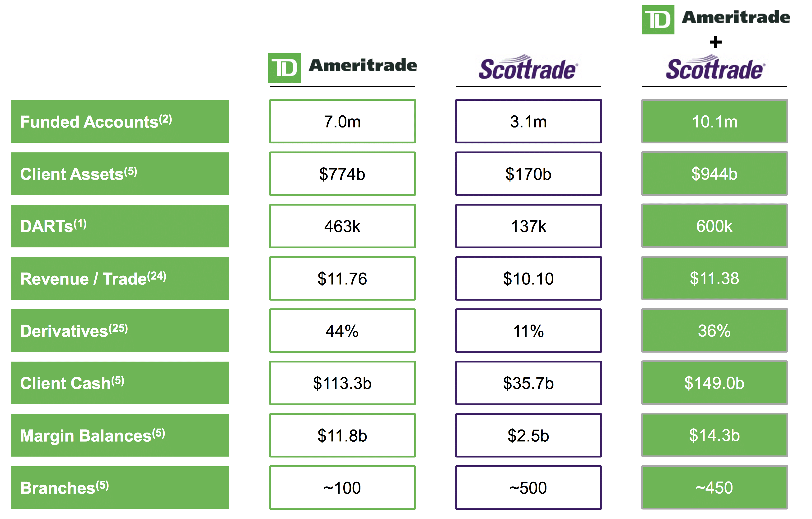Viewport: 812px width, 519px height.
Task: Click the plus sign between the logos
Action: click(715, 42)
